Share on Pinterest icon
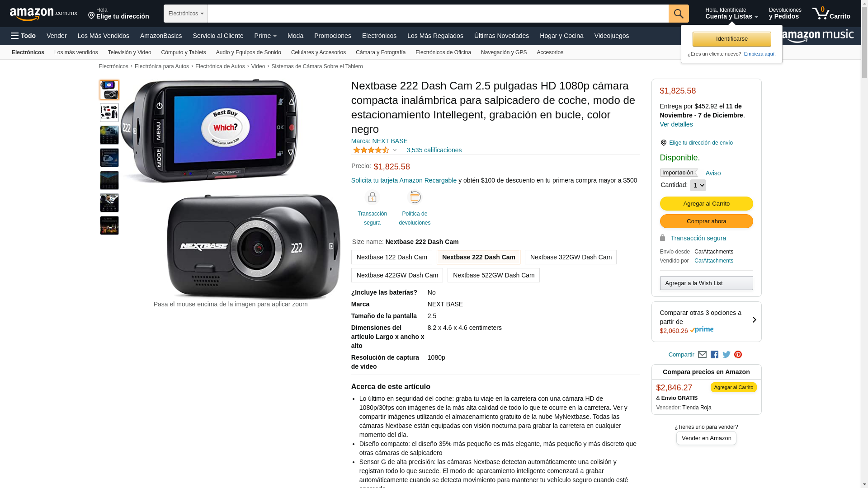This screenshot has height=488, width=868. point(738,355)
